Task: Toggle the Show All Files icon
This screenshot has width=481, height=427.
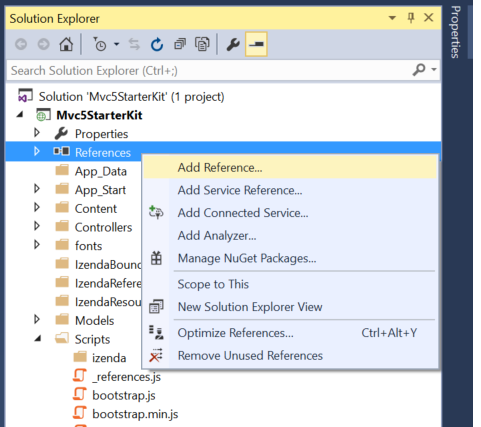Action: tap(202, 44)
